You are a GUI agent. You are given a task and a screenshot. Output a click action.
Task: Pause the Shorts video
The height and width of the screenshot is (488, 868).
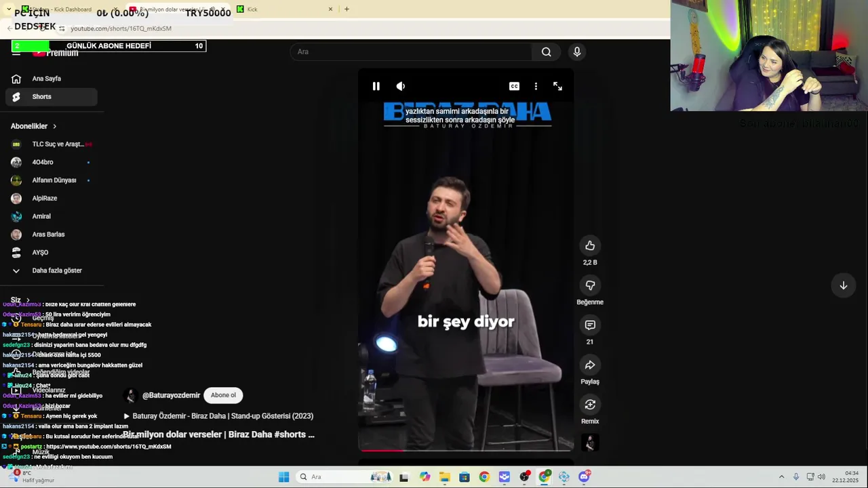[376, 86]
